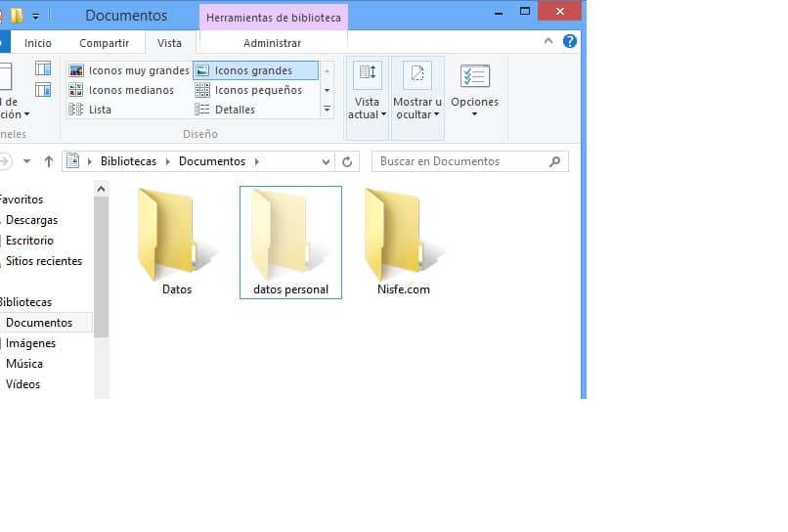Click the folder icon in title bar
This screenshot has height=532, width=788.
[17, 16]
